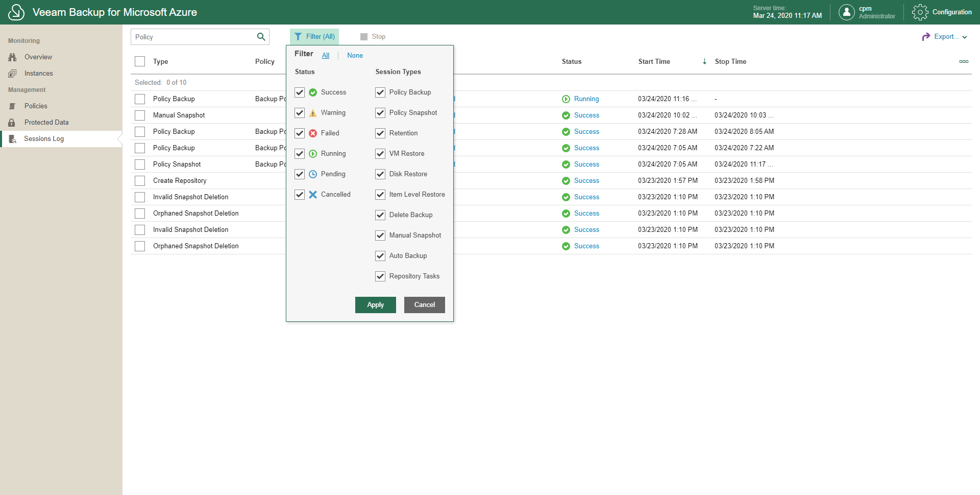Click the Policies sidebar icon
Screen dimensions: 980x495
point(12,106)
